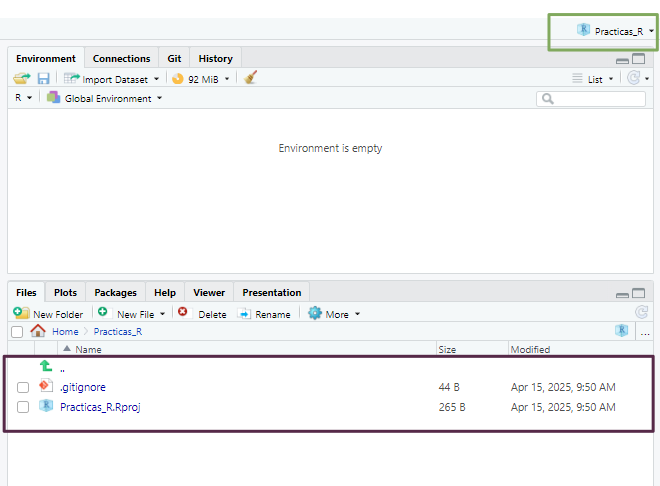660x486 pixels.
Task: Open the Practicas_R project menu
Action: 616,31
